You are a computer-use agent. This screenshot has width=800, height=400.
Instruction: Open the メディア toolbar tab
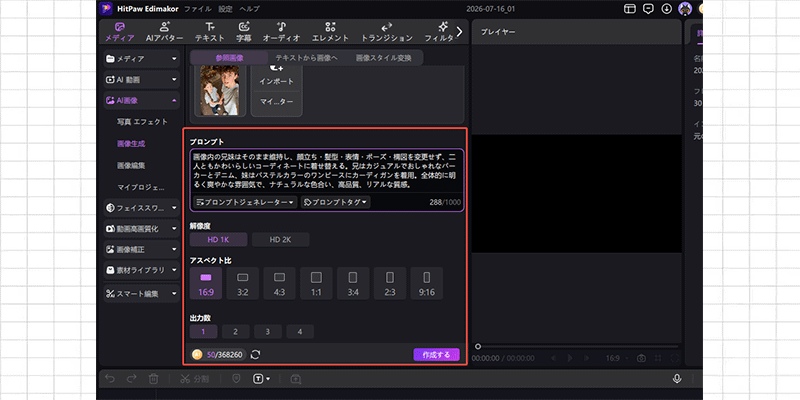click(x=120, y=32)
